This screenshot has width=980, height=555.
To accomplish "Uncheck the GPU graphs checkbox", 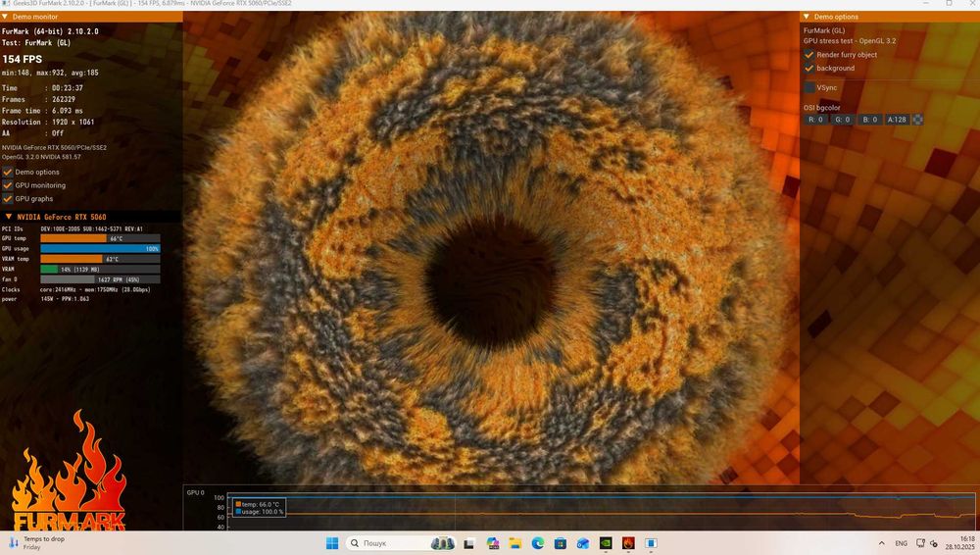I will pos(8,198).
